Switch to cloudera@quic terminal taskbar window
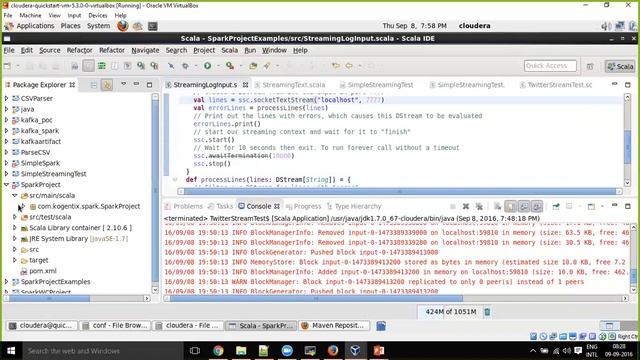The width and height of the screenshot is (640, 360). pos(42,326)
